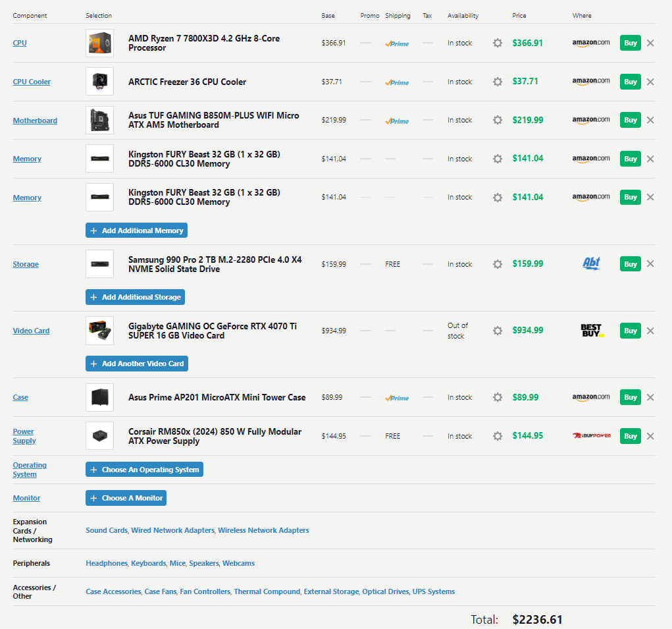The height and width of the screenshot is (629, 672).
Task: Click Choose A Monitor button
Action: click(x=126, y=498)
